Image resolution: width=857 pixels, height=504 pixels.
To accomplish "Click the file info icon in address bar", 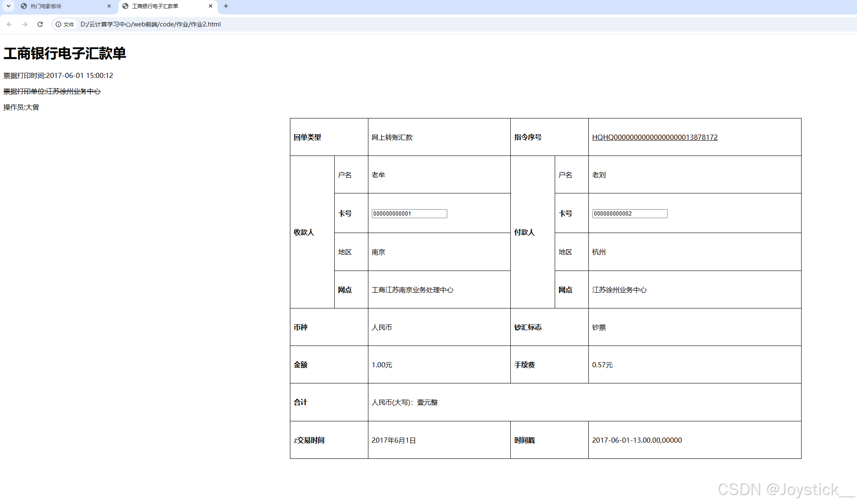I will pyautogui.click(x=58, y=24).
